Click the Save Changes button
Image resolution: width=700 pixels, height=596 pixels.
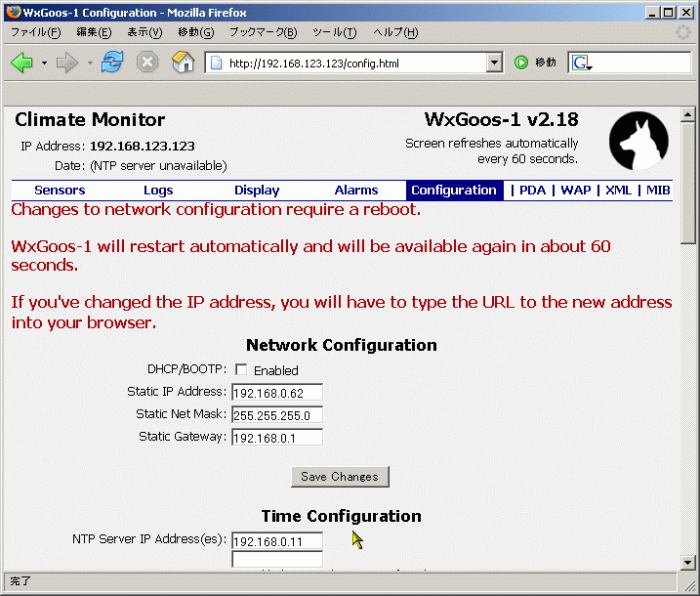point(340,477)
